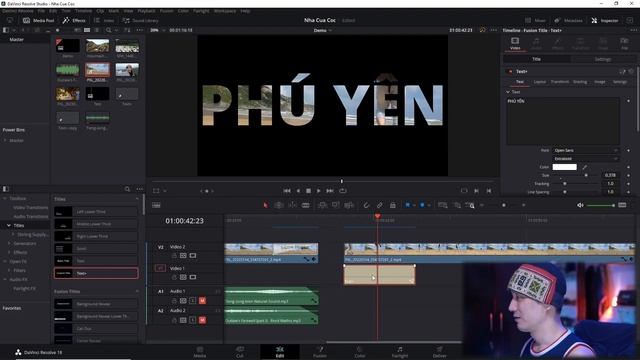640x360 pixels.
Task: Toggle the Inspector panel button
Action: pyautogui.click(x=605, y=20)
